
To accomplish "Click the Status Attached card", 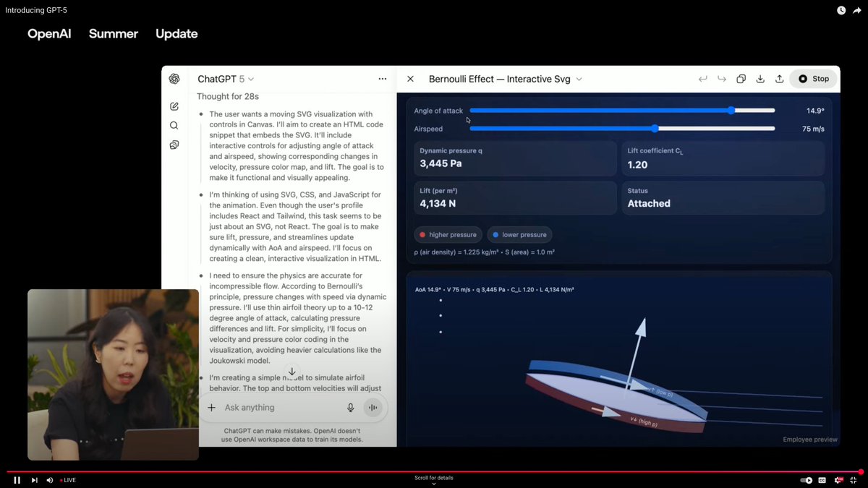I will click(723, 197).
